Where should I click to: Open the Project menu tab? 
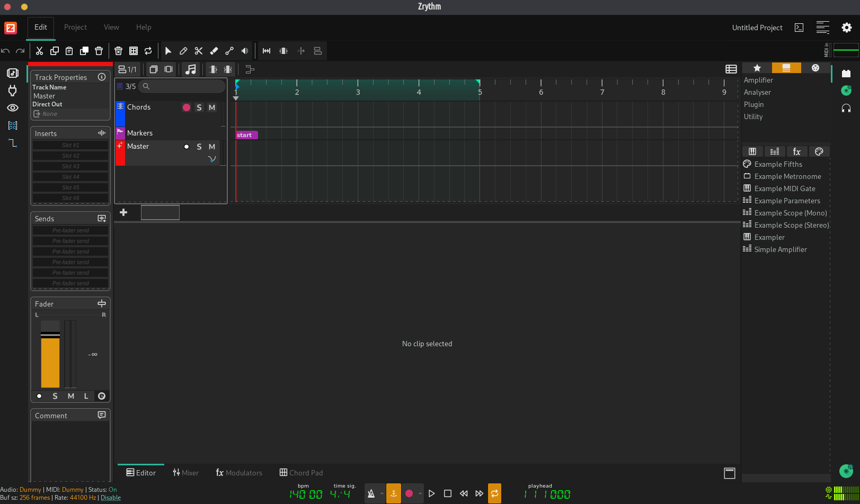tap(75, 28)
